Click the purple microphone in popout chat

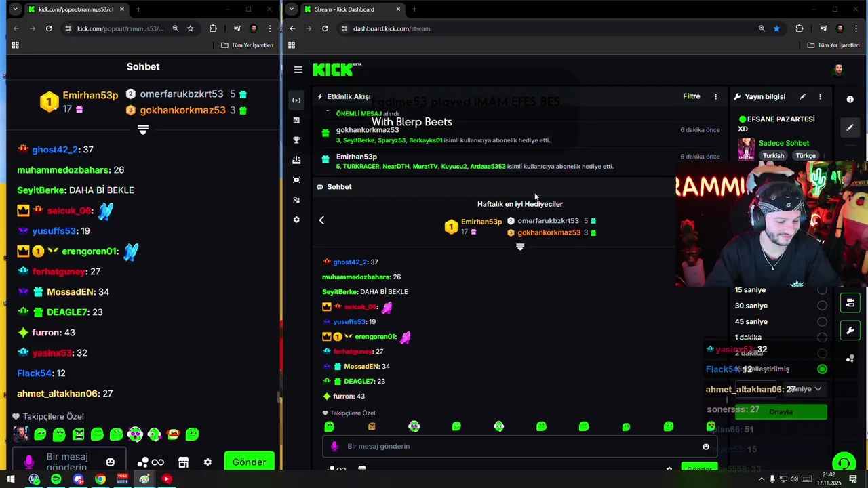[28, 462]
